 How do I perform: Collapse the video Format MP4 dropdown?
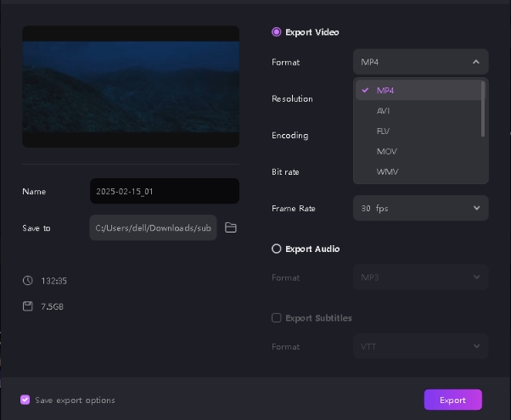click(x=421, y=62)
